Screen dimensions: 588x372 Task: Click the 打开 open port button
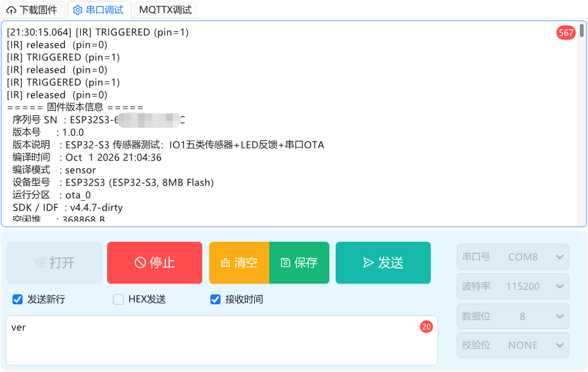[54, 262]
